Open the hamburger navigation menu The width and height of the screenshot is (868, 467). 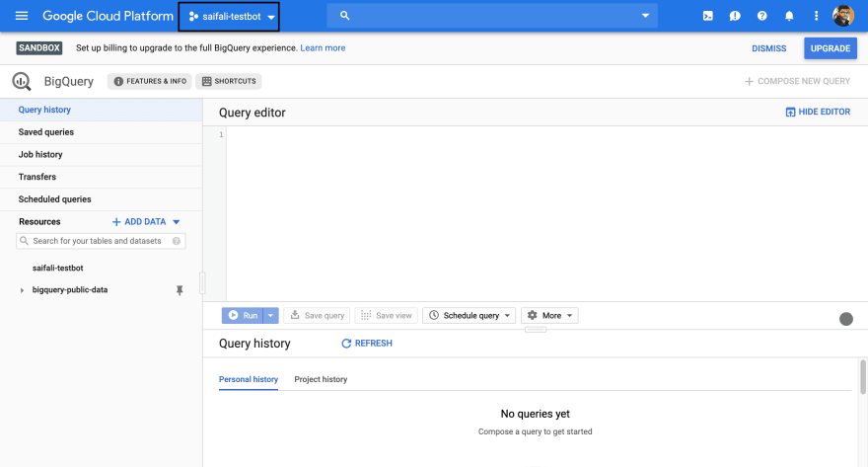(x=22, y=16)
